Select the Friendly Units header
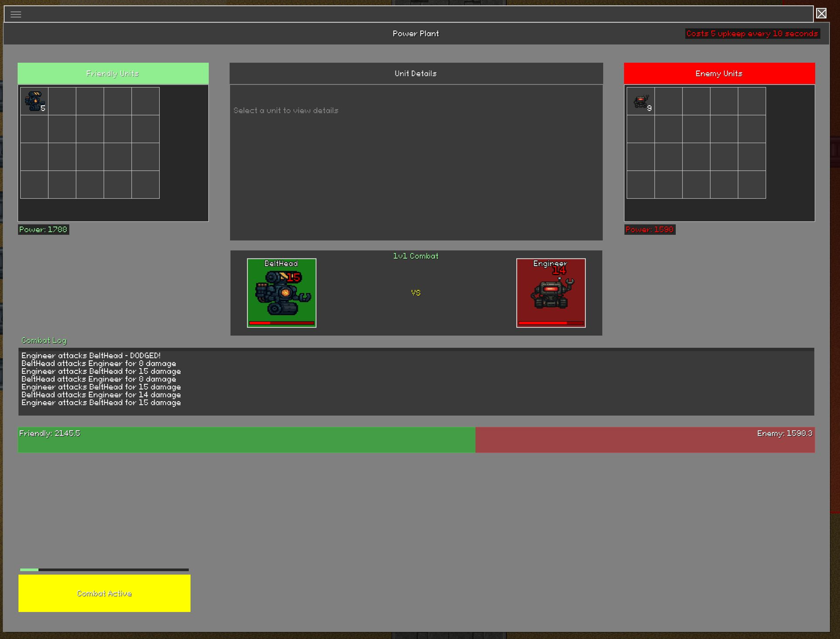This screenshot has height=639, width=840. click(x=113, y=74)
